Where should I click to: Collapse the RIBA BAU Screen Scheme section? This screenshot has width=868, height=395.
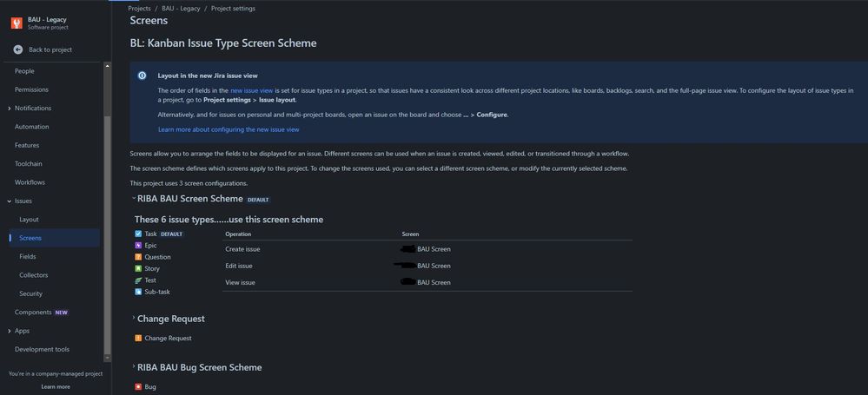click(134, 198)
